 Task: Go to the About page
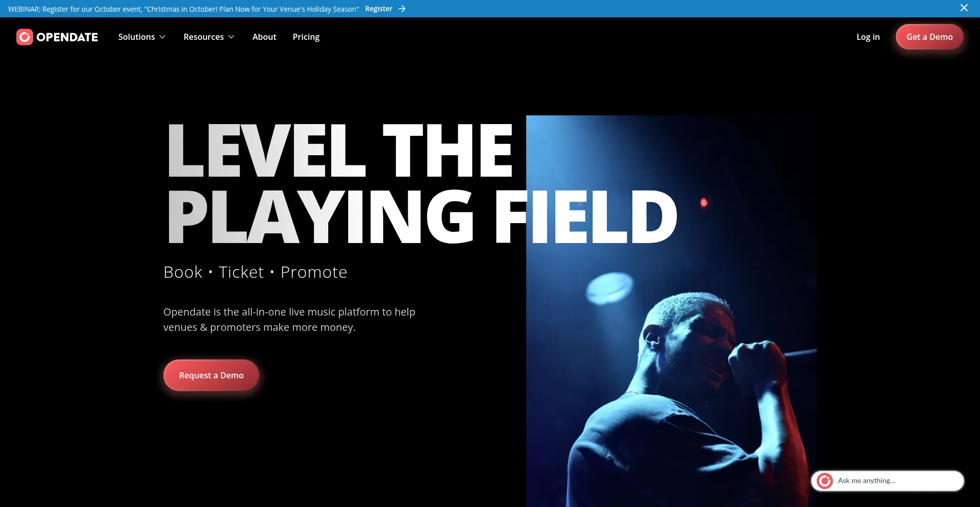coord(264,37)
